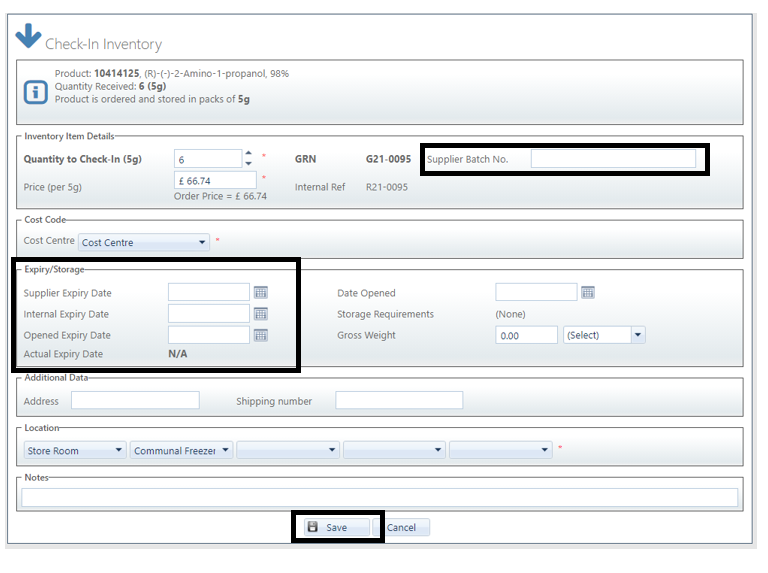768x573 pixels.
Task: Open the Communal Freezer location dropdown
Action: (181, 450)
